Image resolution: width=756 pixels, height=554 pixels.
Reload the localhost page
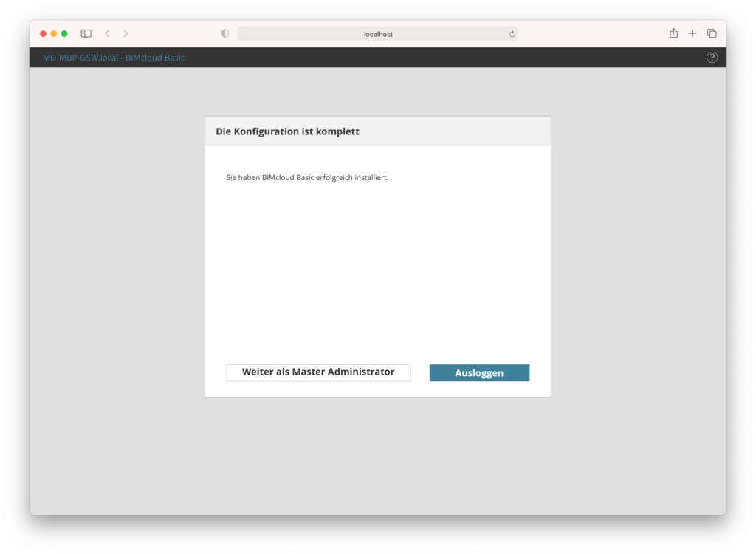pyautogui.click(x=512, y=33)
